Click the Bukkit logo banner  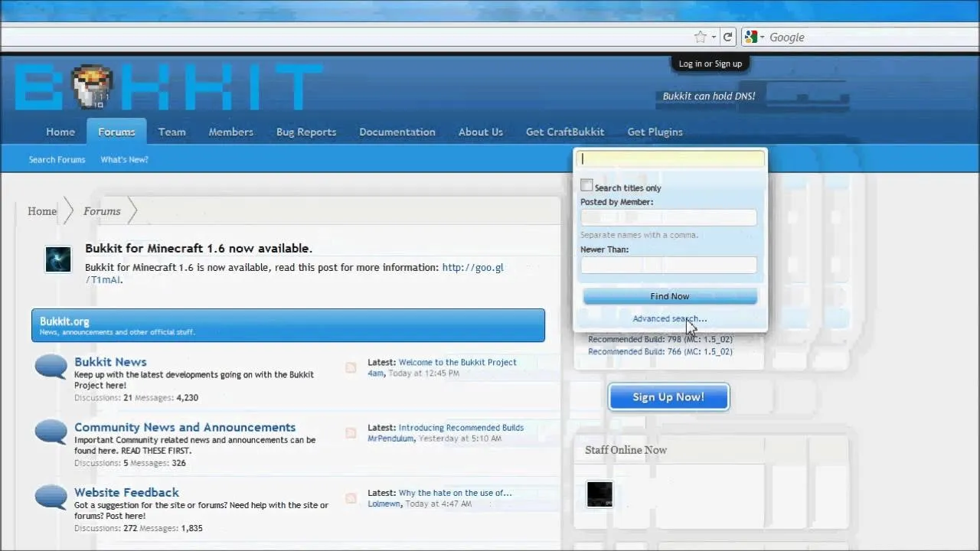pyautogui.click(x=168, y=86)
